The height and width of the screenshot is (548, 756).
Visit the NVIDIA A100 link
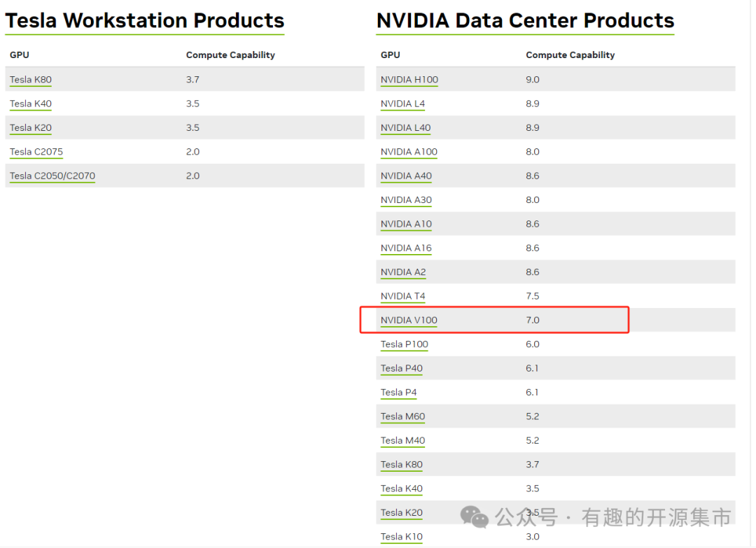pyautogui.click(x=409, y=152)
